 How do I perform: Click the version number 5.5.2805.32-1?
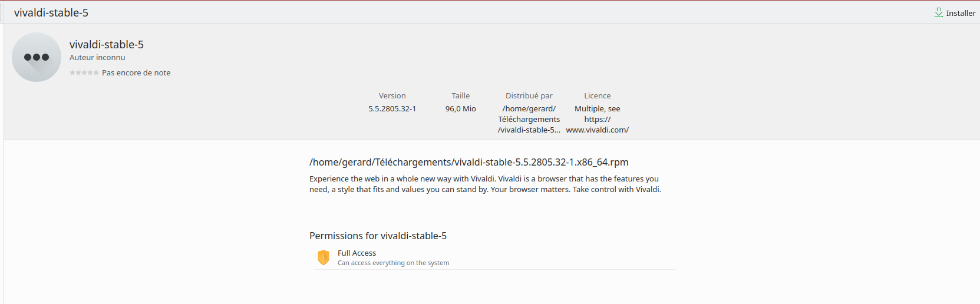pos(392,109)
